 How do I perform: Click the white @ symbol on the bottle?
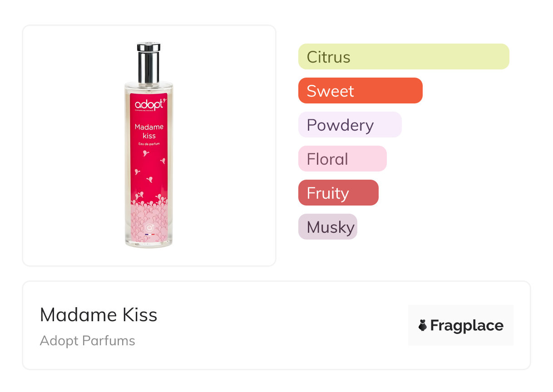(149, 226)
